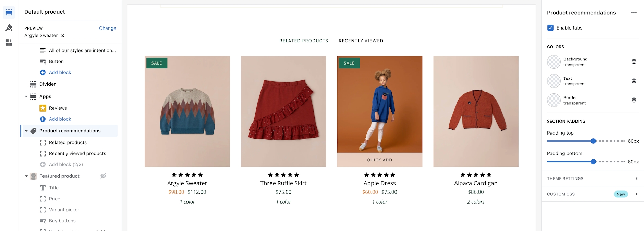Open the Theme settings paintbrush icon

click(x=9, y=27)
